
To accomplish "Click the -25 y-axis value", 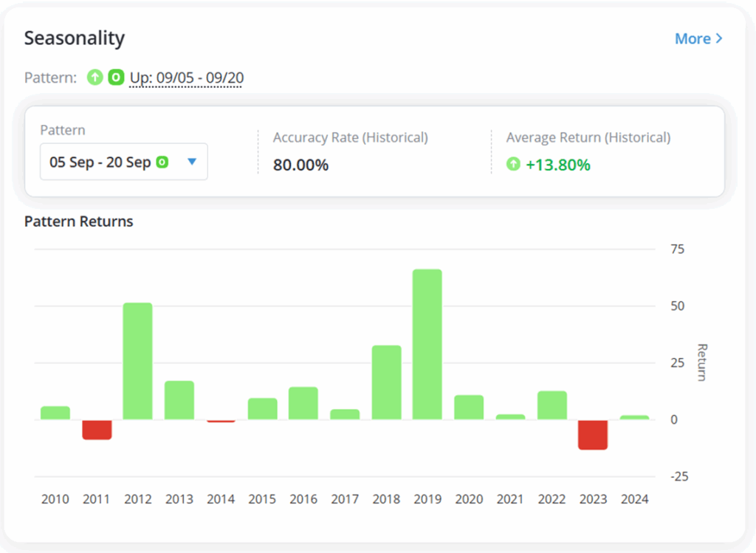I will (x=679, y=477).
